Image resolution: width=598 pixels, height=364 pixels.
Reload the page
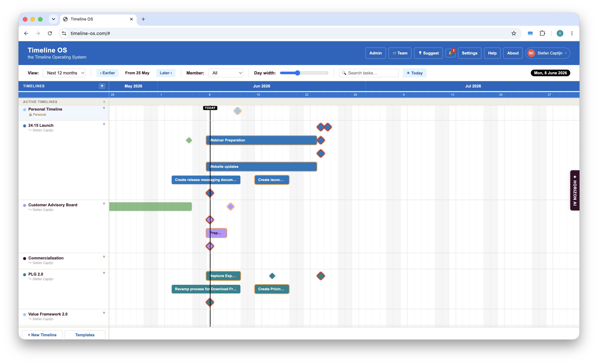coord(50,33)
